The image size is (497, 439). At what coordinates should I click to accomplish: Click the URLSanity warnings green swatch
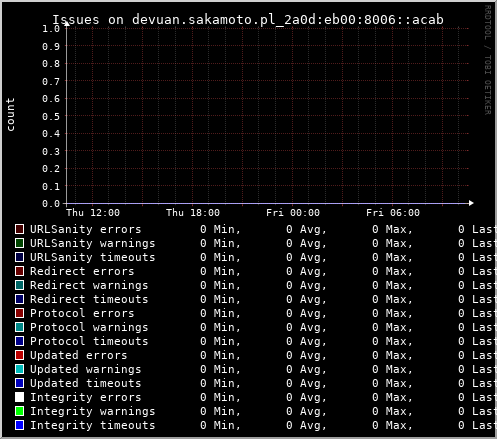click(x=20, y=243)
